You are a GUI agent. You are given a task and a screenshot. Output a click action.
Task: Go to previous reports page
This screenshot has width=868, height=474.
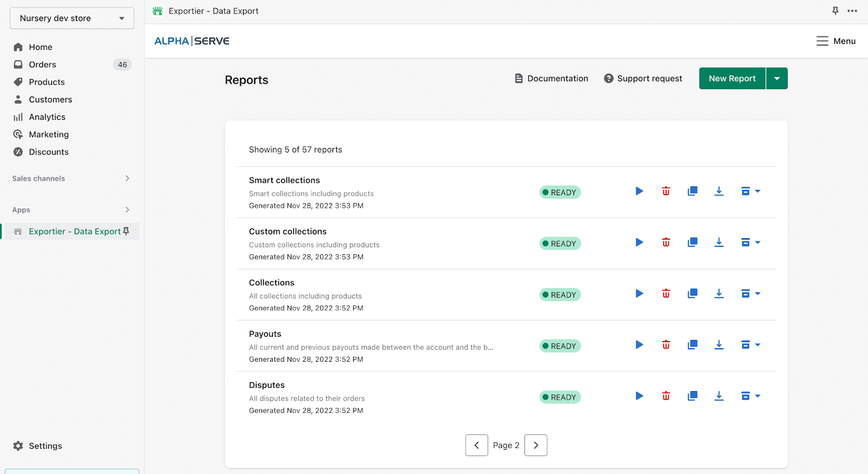coord(477,445)
